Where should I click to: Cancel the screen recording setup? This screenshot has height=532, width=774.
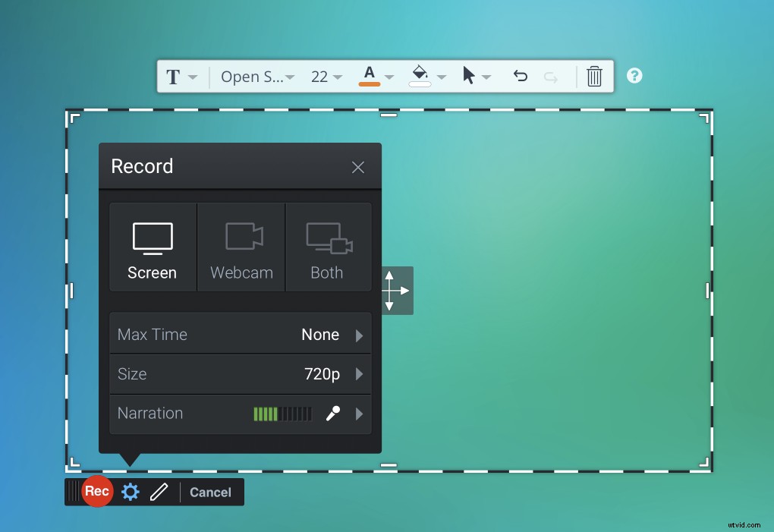point(210,492)
